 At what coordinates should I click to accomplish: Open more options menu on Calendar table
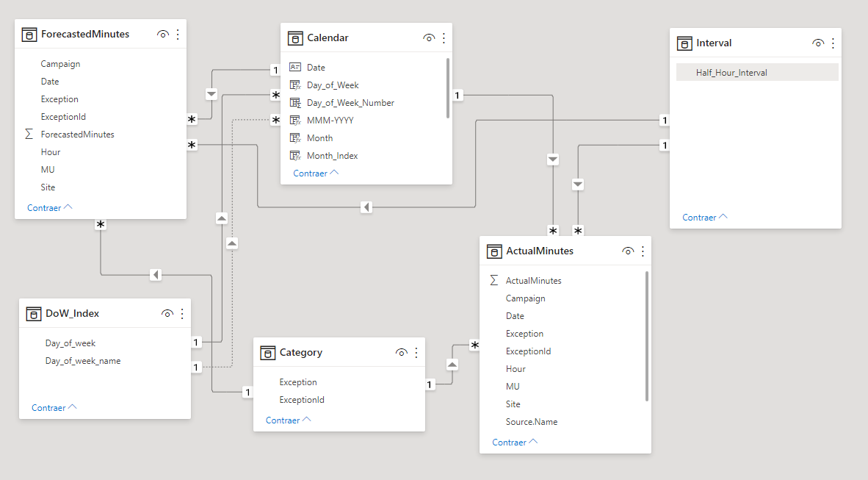444,38
